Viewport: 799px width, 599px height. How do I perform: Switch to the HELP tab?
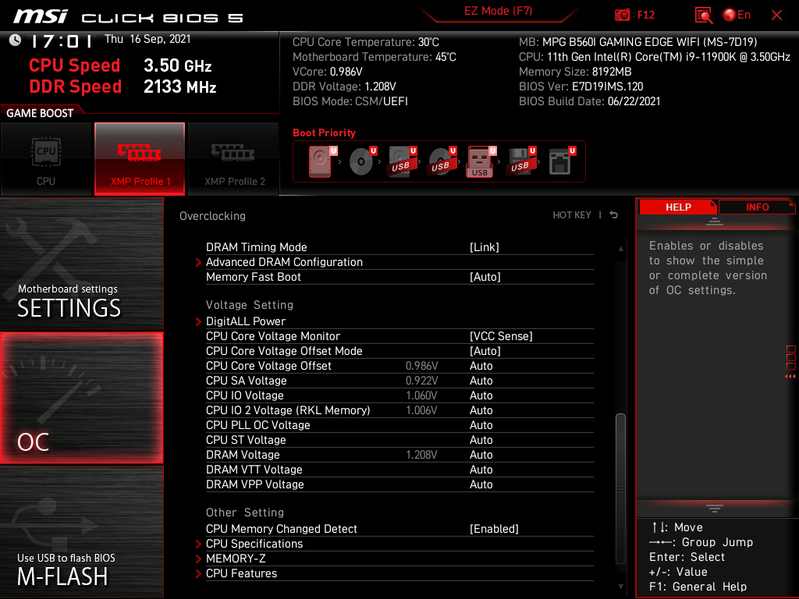(678, 207)
